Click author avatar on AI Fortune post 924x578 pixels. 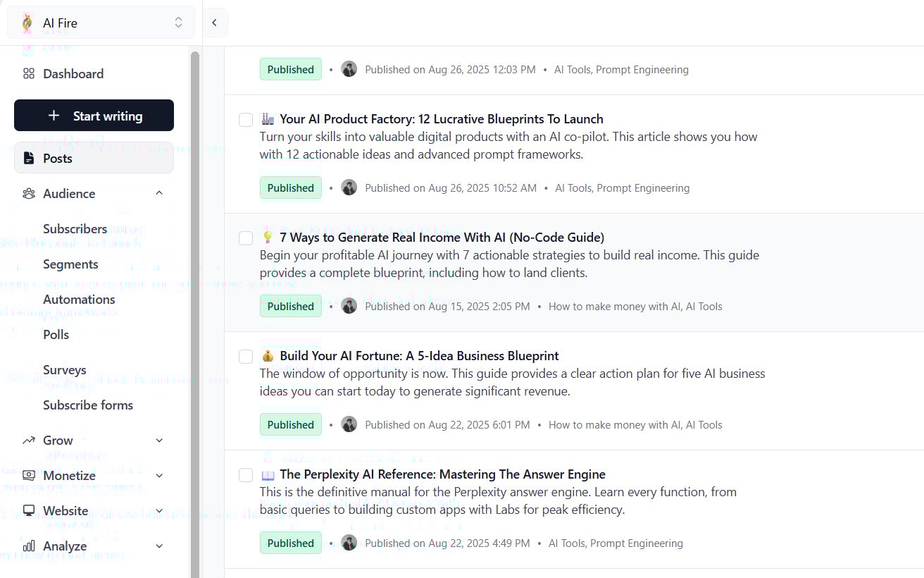point(349,424)
